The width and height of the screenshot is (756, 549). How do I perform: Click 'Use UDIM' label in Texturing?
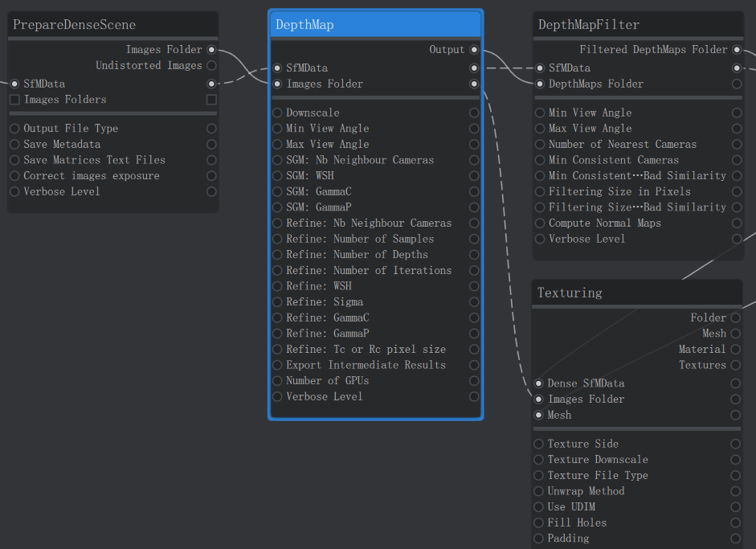pyautogui.click(x=571, y=507)
